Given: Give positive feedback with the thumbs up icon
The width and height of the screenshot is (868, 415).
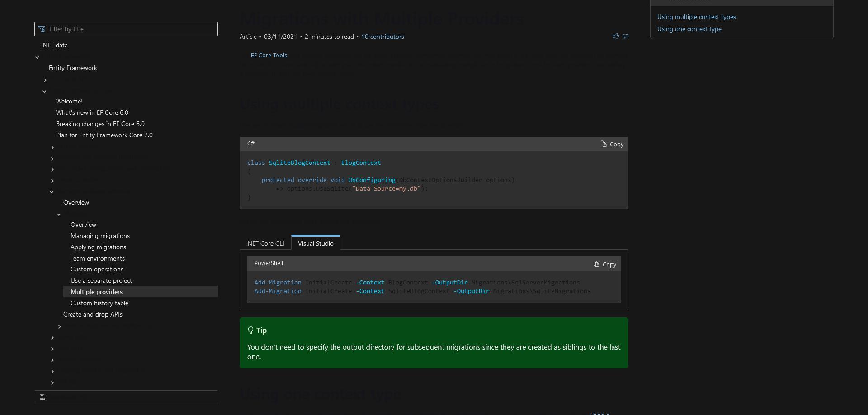Looking at the screenshot, I should click(615, 36).
